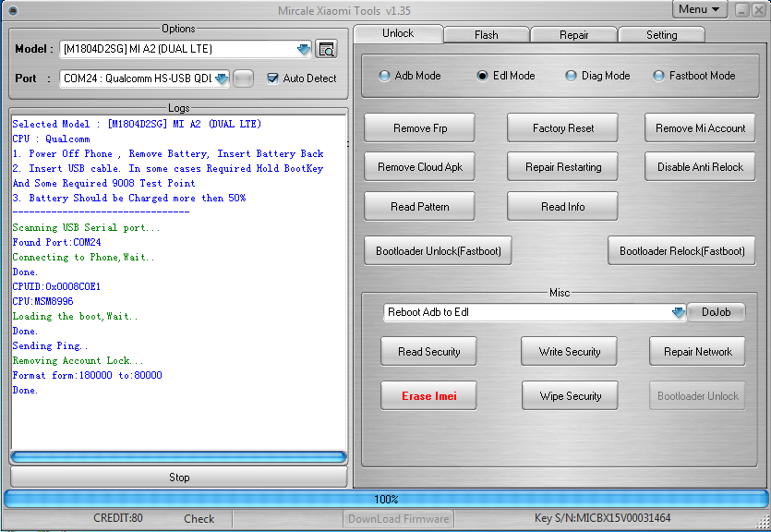
Task: Click 'Scanning USB Serial port...' log line
Action: 86,227
